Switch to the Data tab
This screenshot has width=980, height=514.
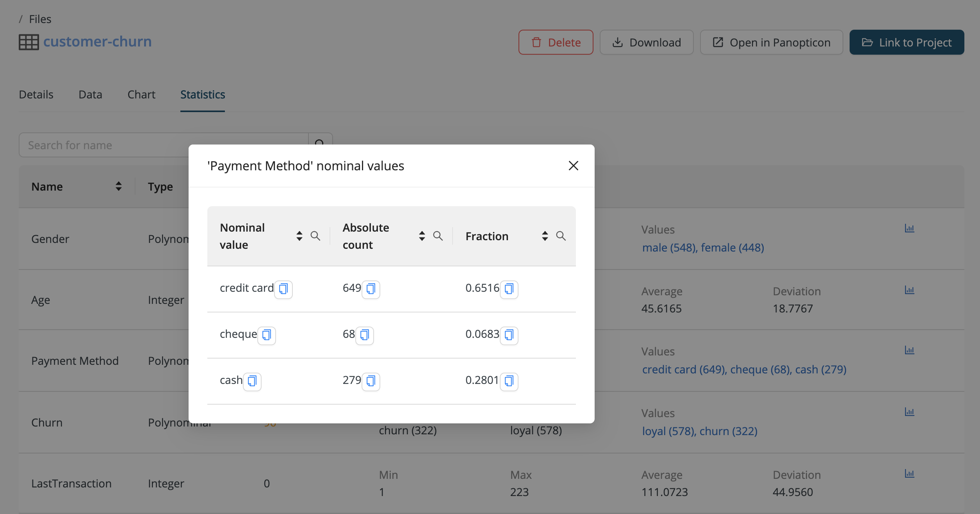coord(90,95)
